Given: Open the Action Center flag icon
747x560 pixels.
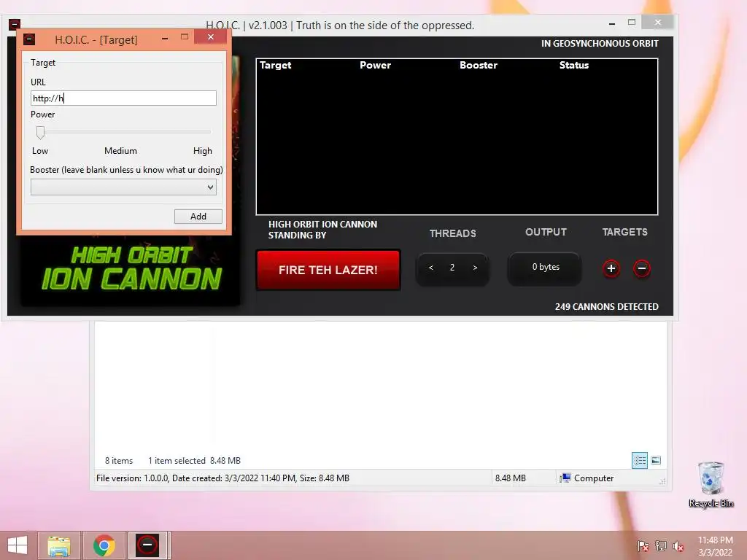Looking at the screenshot, I should (643, 545).
